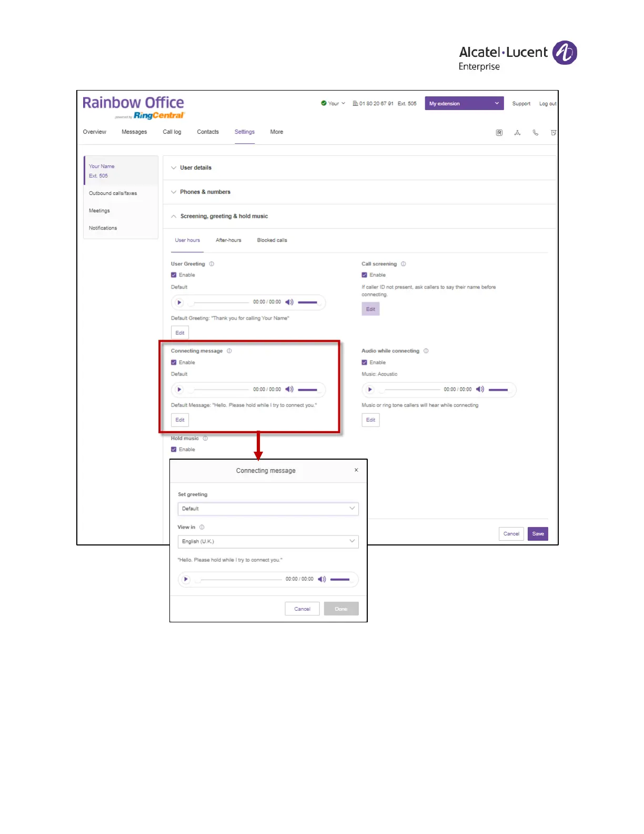This screenshot has width=644, height=834.
Task: Mute Audio while connecting speaker icon
Action: coord(480,390)
